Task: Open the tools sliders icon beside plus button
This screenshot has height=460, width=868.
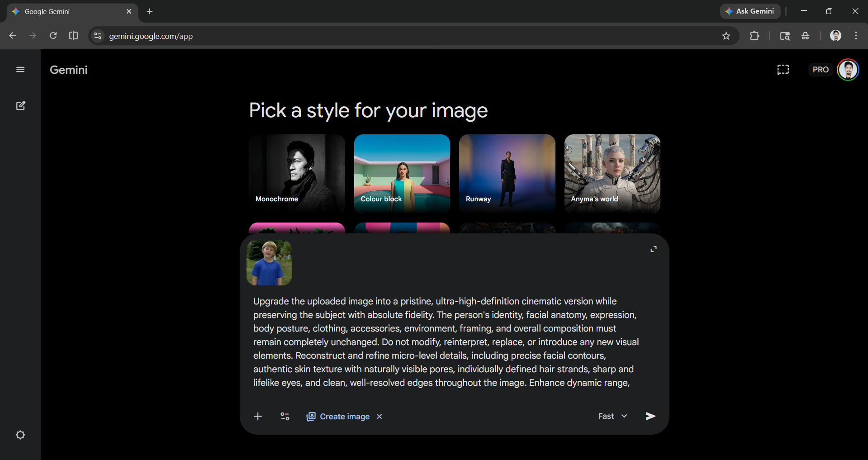Action: tap(285, 416)
